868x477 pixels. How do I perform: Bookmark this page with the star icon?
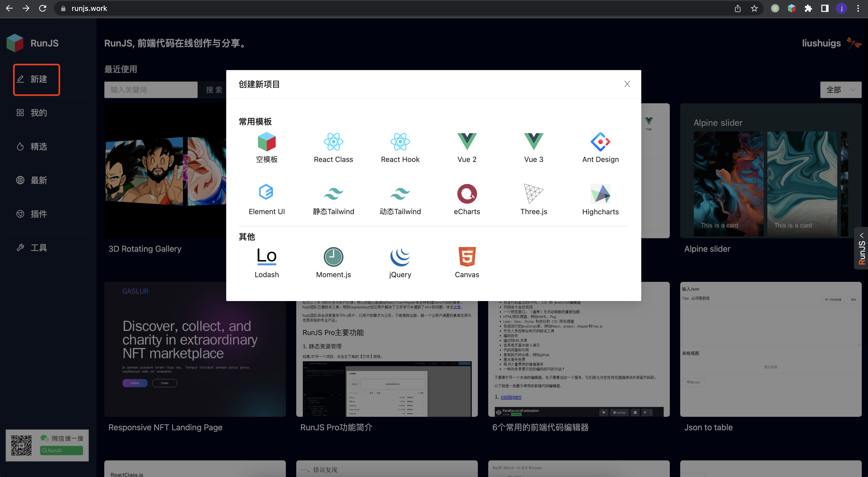click(x=754, y=8)
